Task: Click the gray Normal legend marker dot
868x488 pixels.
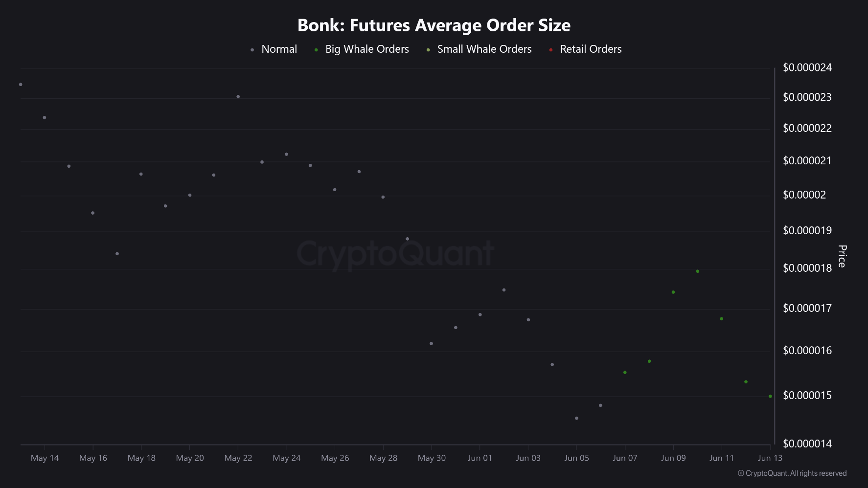Action: [x=252, y=50]
